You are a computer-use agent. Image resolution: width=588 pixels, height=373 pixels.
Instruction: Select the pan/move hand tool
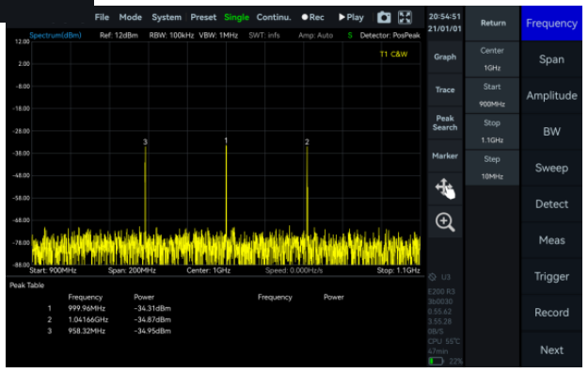click(445, 188)
